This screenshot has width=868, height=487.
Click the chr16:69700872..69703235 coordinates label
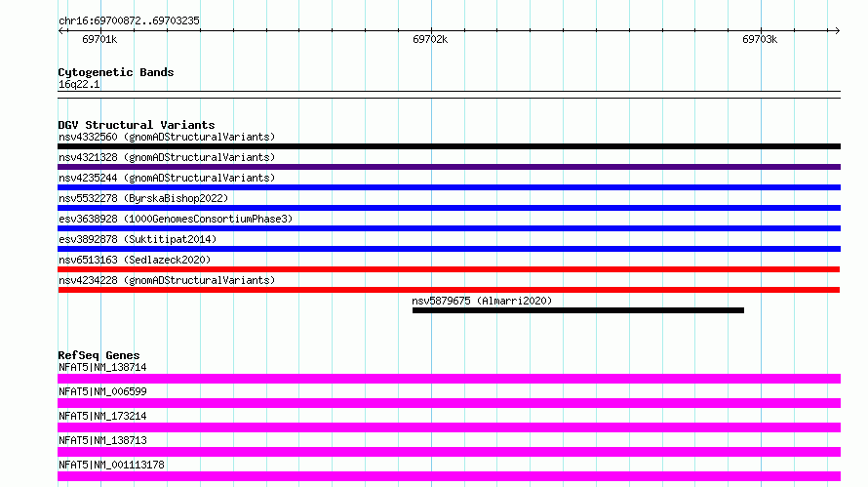tap(129, 20)
